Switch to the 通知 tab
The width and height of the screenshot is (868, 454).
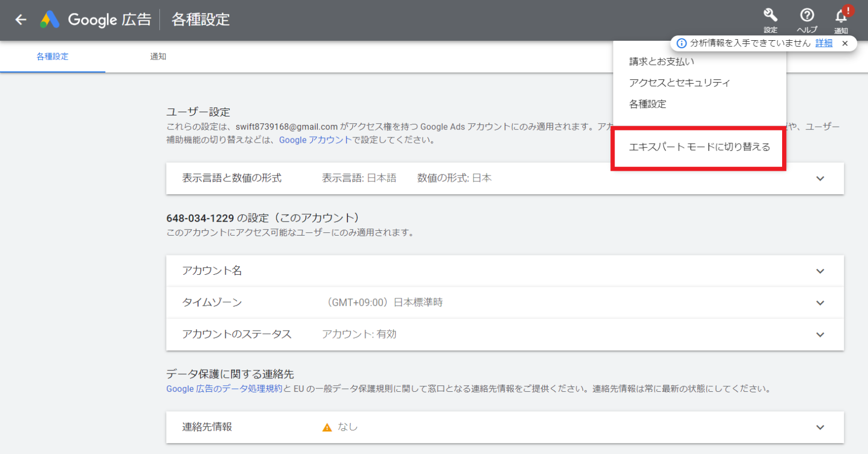(x=158, y=56)
